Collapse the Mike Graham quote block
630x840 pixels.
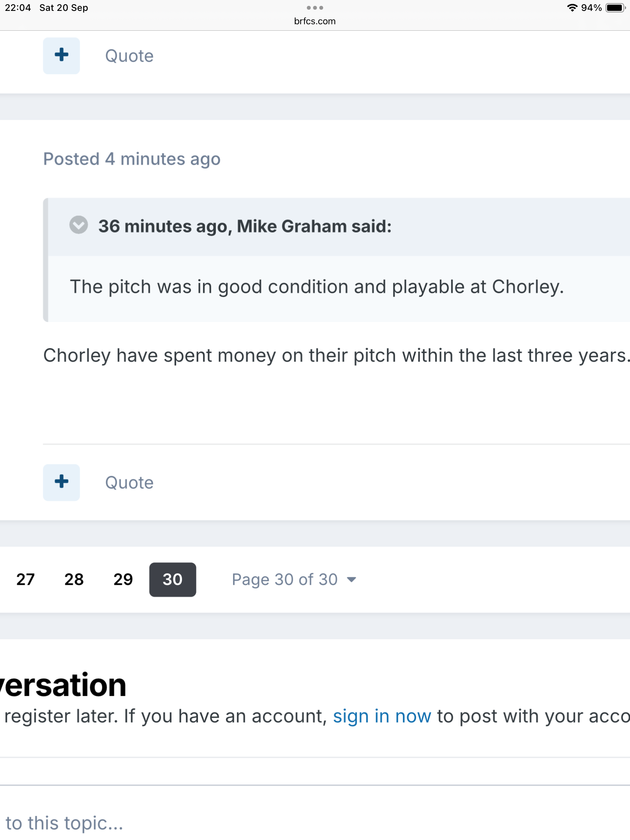(79, 225)
